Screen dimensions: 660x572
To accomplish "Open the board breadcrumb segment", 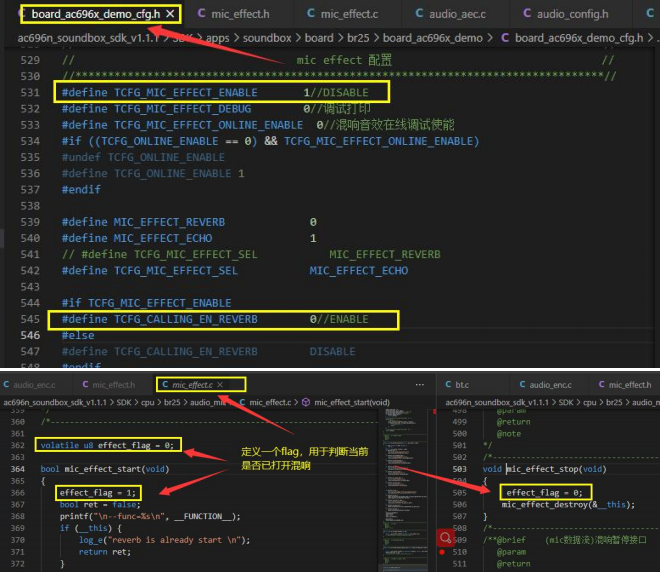I will pyautogui.click(x=319, y=38).
